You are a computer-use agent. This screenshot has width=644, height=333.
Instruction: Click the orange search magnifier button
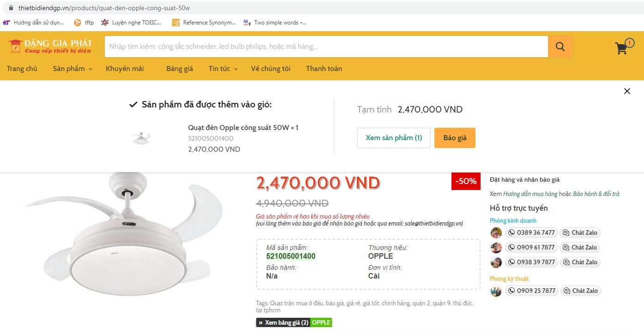click(560, 47)
